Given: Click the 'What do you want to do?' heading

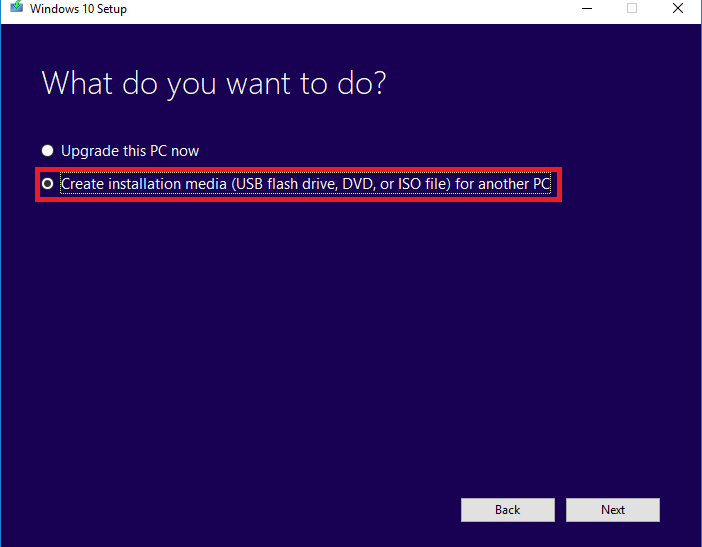Looking at the screenshot, I should (x=214, y=84).
